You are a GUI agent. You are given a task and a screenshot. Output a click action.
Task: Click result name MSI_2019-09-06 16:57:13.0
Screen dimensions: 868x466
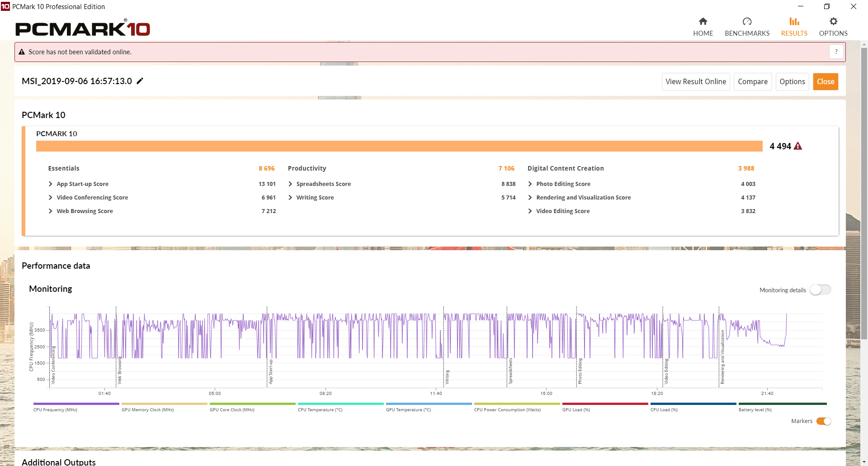point(77,81)
